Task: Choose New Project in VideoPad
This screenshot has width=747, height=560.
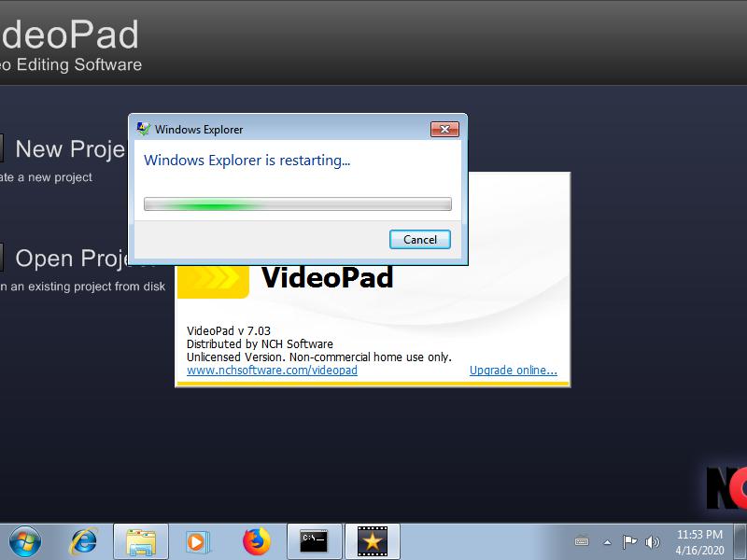Action: click(70, 149)
